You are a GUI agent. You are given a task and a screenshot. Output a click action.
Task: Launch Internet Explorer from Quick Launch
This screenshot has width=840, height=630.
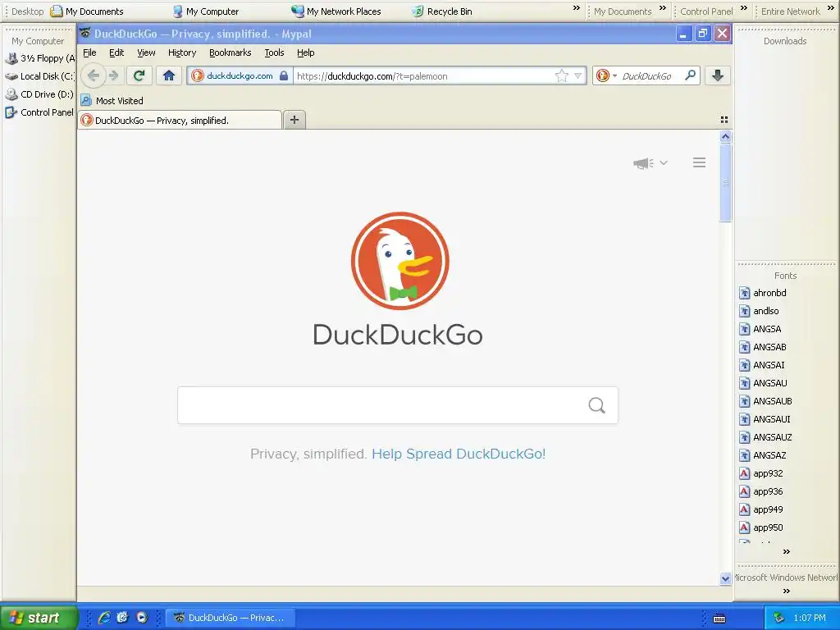(104, 617)
